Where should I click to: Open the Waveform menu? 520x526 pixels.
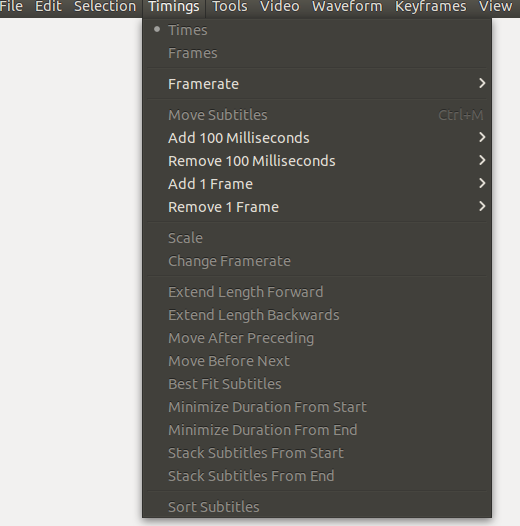click(x=347, y=6)
